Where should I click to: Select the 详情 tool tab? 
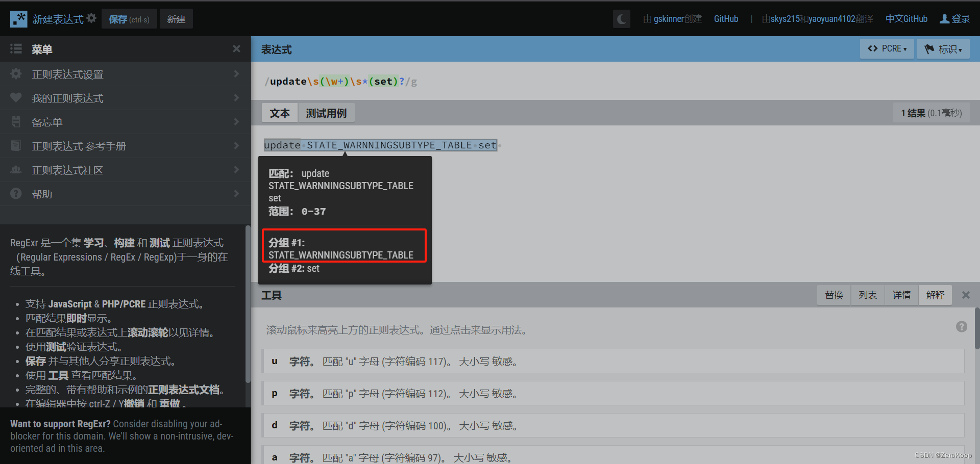click(x=901, y=295)
